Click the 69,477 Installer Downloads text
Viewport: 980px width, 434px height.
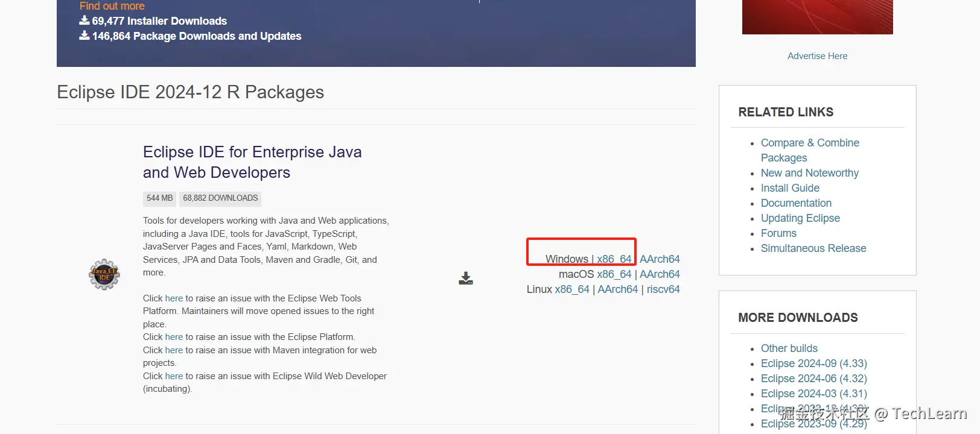[x=159, y=21]
